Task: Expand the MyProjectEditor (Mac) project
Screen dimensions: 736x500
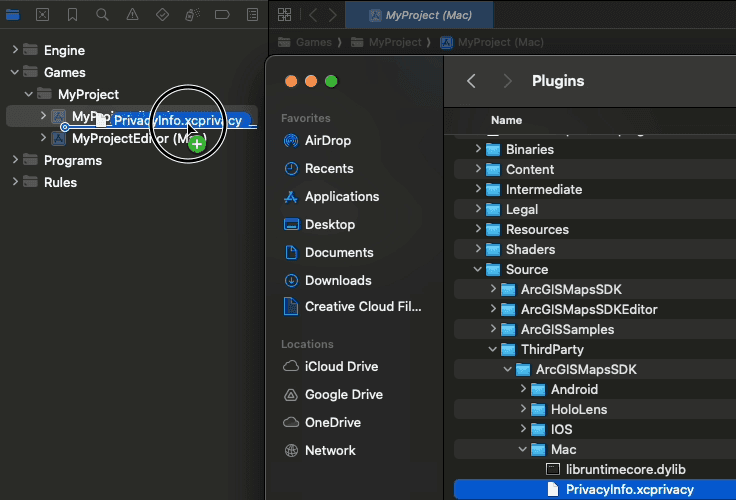Action: click(43, 138)
